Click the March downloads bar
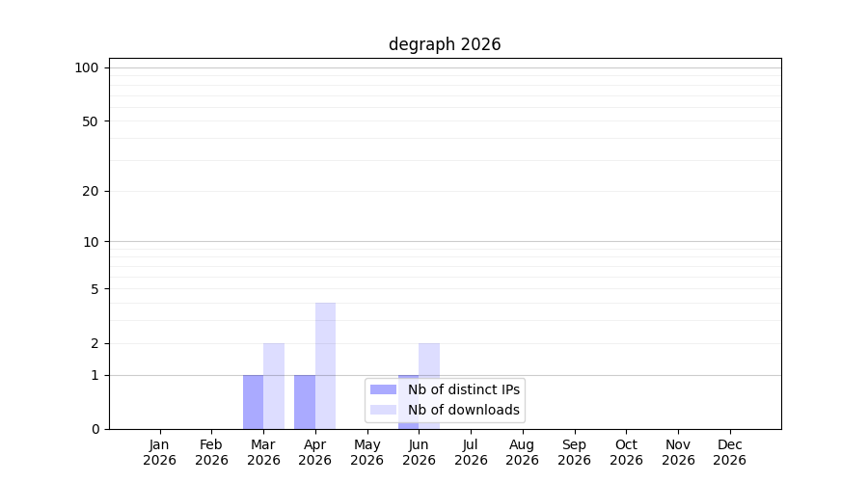This screenshot has width=868, height=482. [274, 387]
